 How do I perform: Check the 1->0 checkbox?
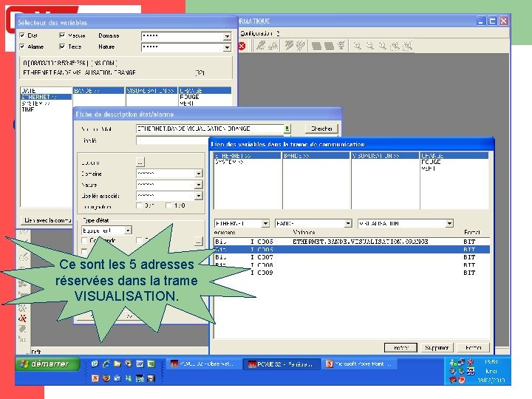point(168,205)
